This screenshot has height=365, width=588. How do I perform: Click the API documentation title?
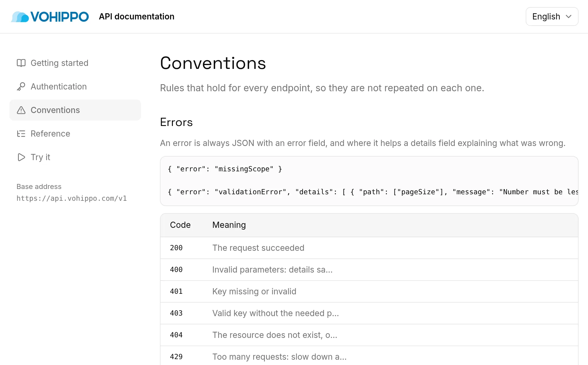pos(137,16)
